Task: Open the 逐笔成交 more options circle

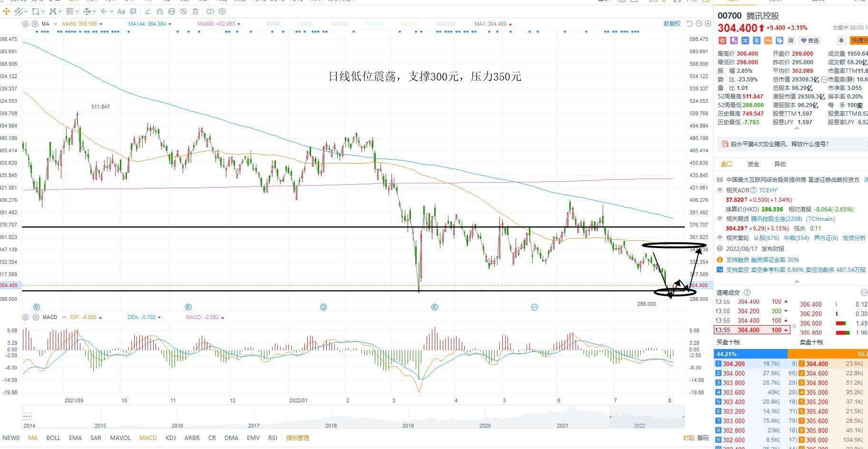Action: [x=864, y=292]
